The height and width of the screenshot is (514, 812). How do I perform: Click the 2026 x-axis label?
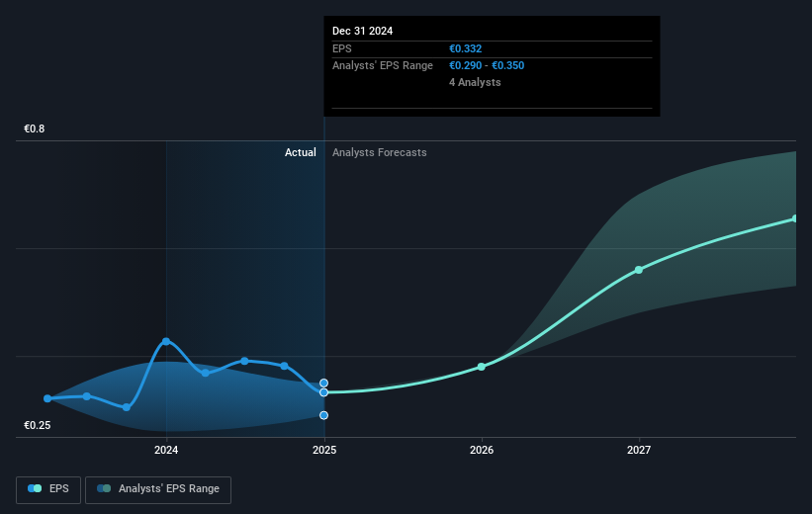(482, 450)
